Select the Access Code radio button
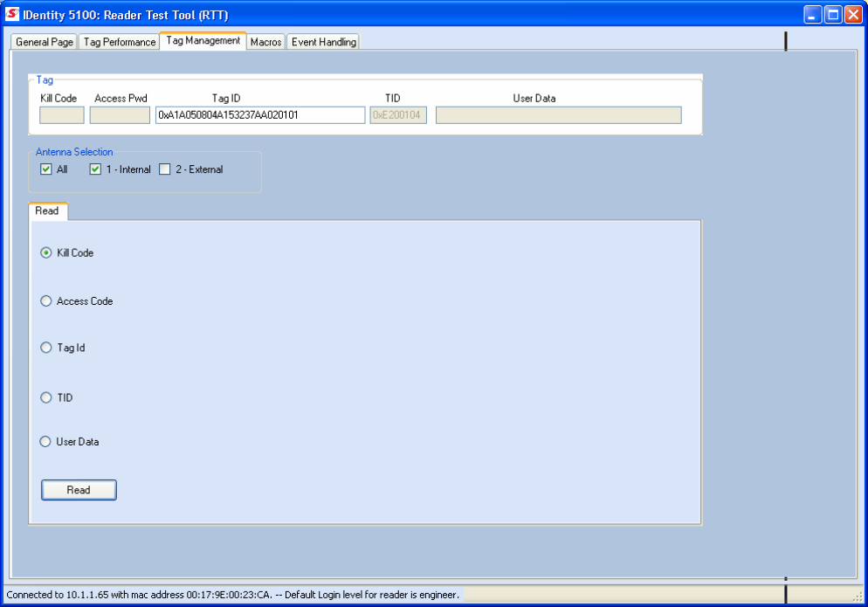868x607 pixels. (x=46, y=300)
